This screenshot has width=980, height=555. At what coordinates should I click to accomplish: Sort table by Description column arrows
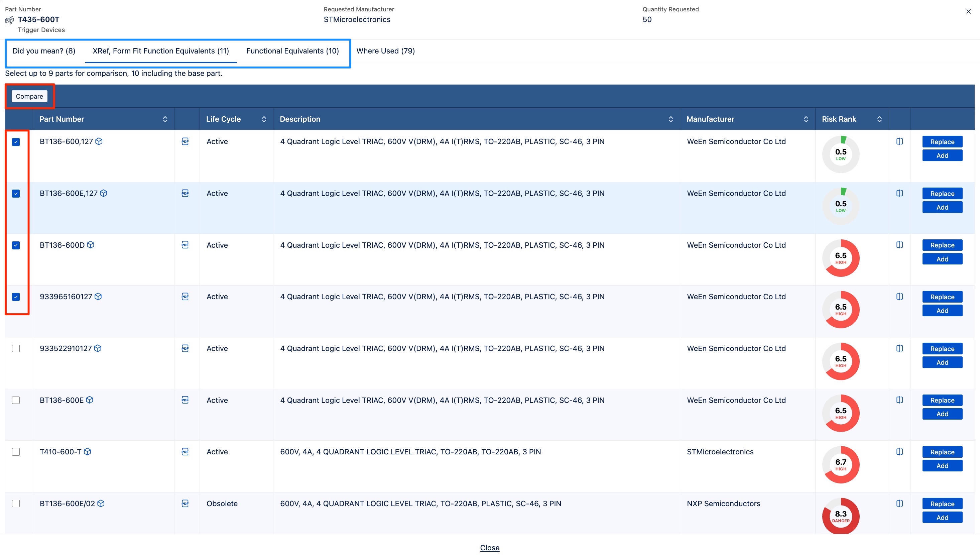670,119
